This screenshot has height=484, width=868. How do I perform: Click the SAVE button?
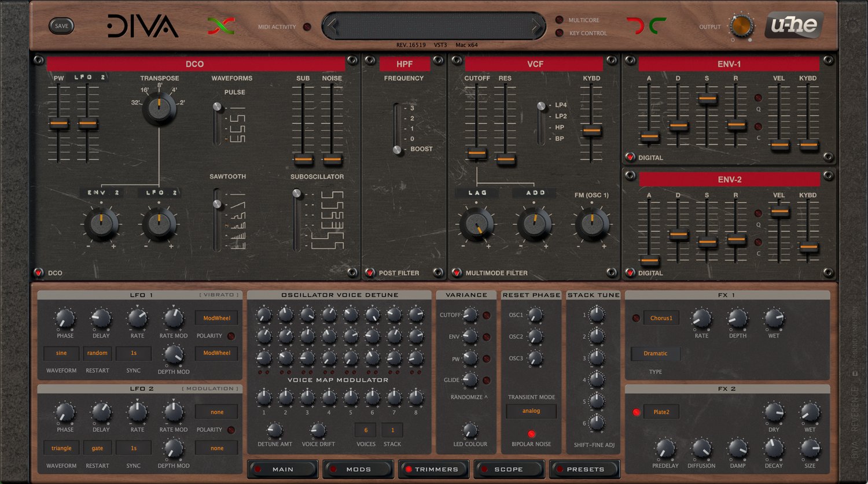pos(61,26)
